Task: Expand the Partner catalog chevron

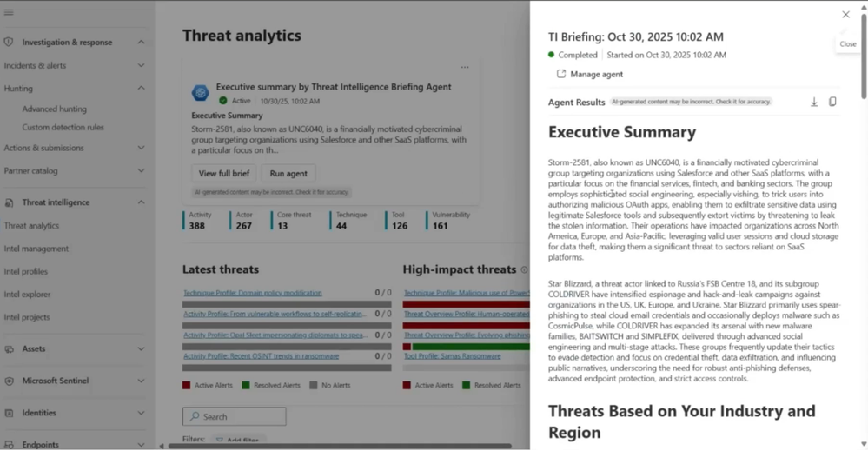Action: [x=141, y=170]
